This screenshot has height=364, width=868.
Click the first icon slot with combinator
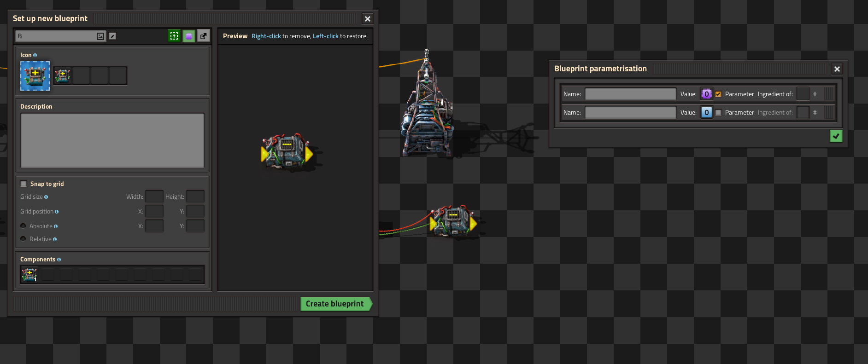[x=63, y=75]
